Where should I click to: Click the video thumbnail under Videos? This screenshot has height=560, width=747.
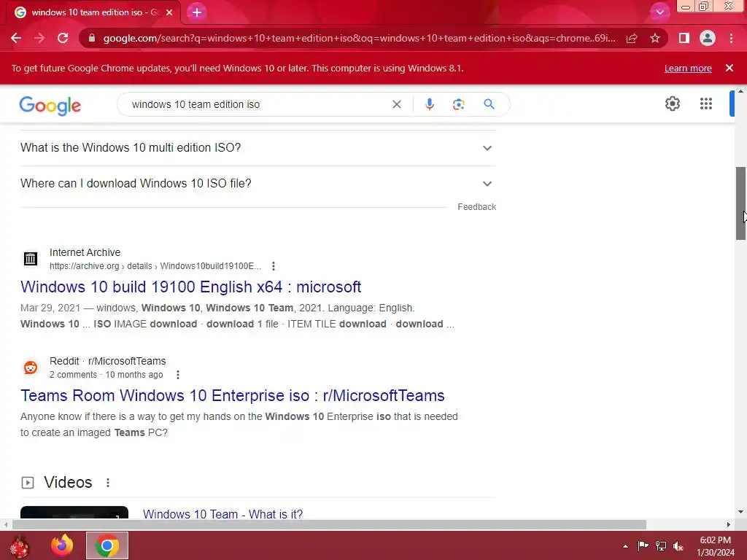74,513
